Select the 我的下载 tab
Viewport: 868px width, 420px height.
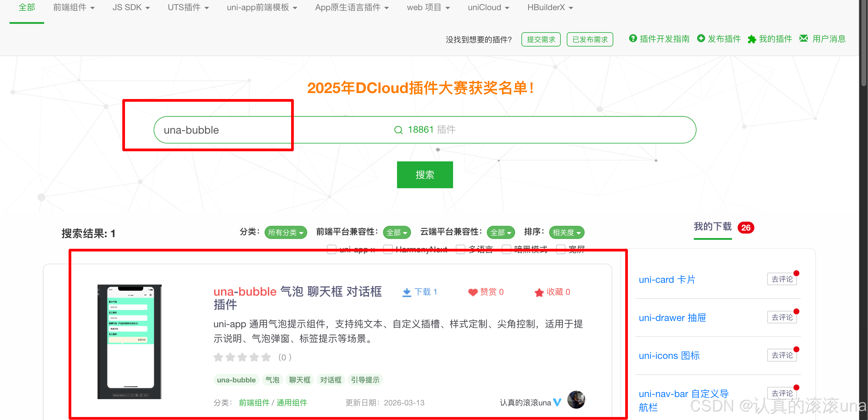[x=713, y=226]
